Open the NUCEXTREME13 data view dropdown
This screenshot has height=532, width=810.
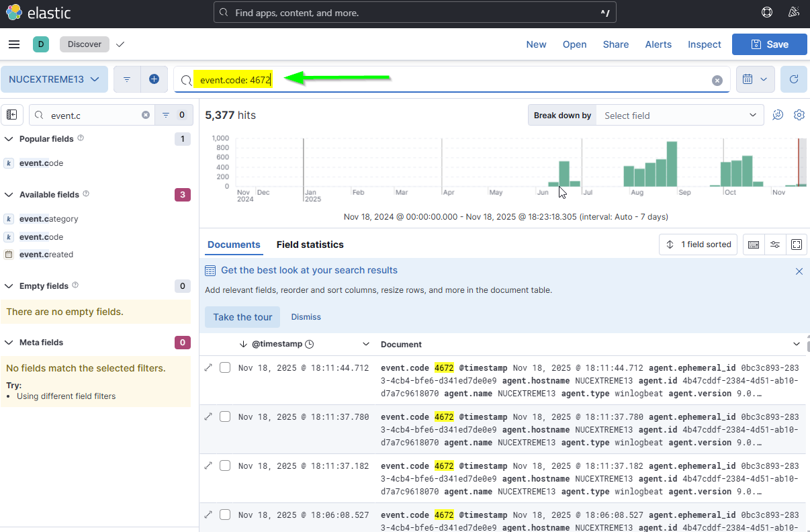tap(54, 79)
